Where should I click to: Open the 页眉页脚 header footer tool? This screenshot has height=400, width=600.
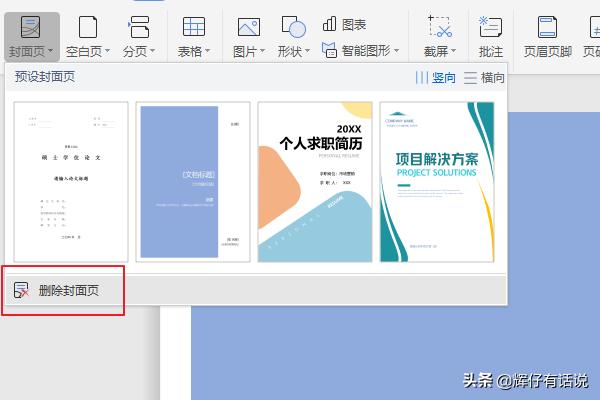(547, 27)
